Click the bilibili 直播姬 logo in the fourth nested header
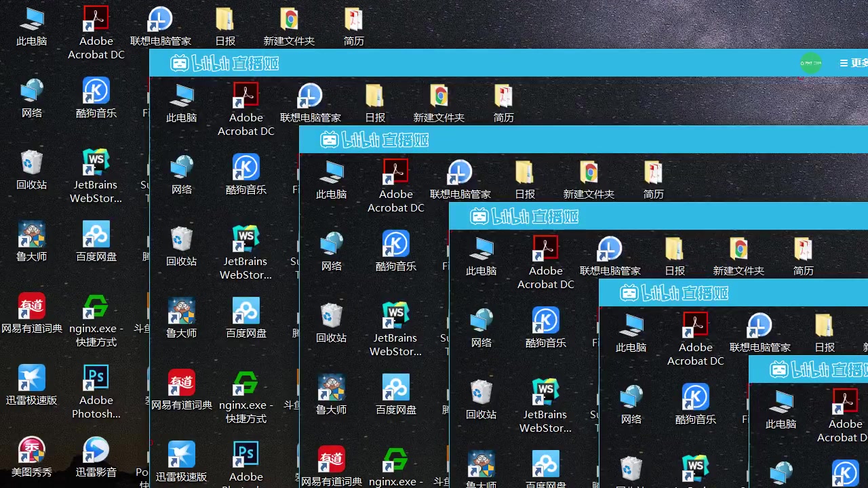The image size is (868, 488). (674, 293)
